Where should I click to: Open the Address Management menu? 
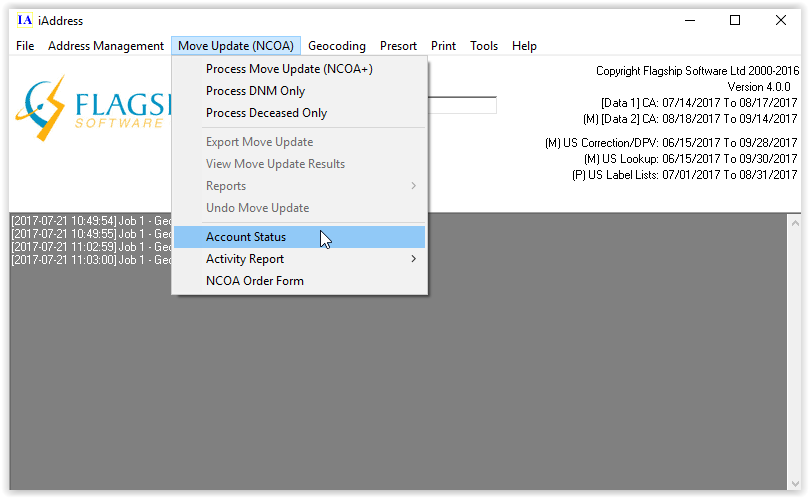click(x=106, y=46)
